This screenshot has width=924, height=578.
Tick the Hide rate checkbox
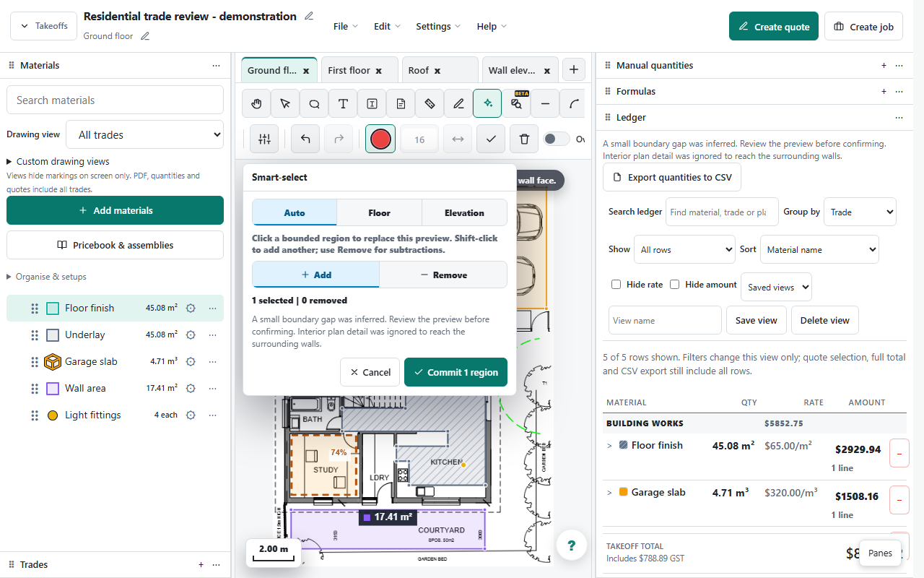pyautogui.click(x=616, y=285)
